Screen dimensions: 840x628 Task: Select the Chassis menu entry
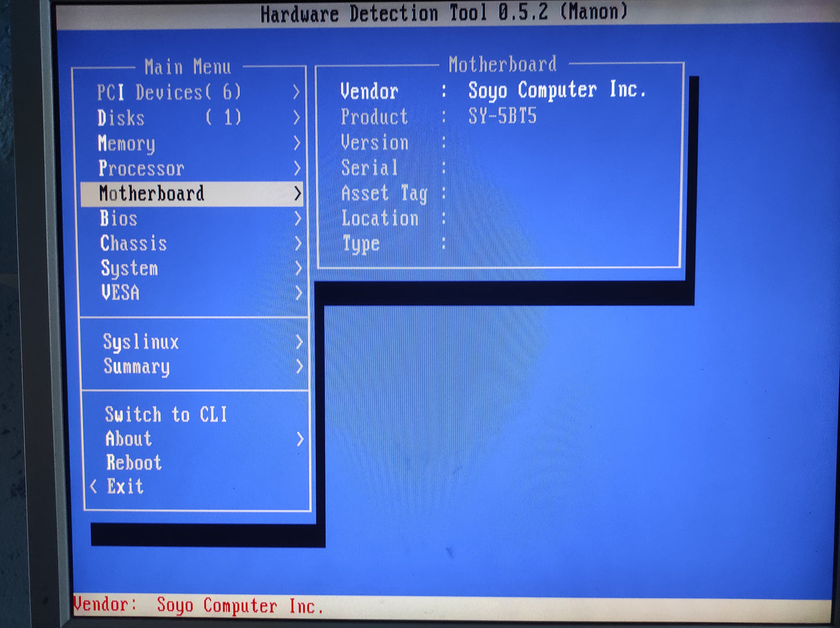133,243
